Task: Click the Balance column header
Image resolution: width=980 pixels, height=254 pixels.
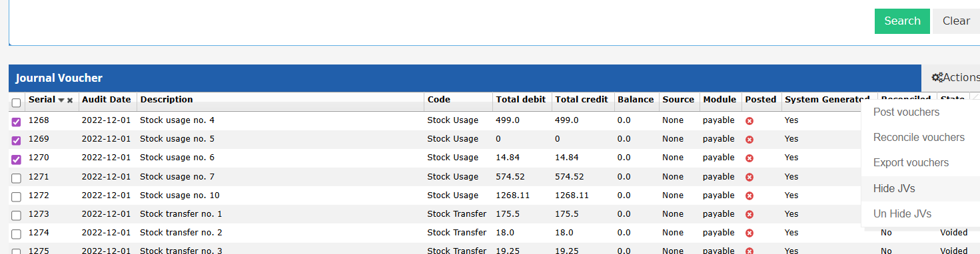Action: click(636, 100)
